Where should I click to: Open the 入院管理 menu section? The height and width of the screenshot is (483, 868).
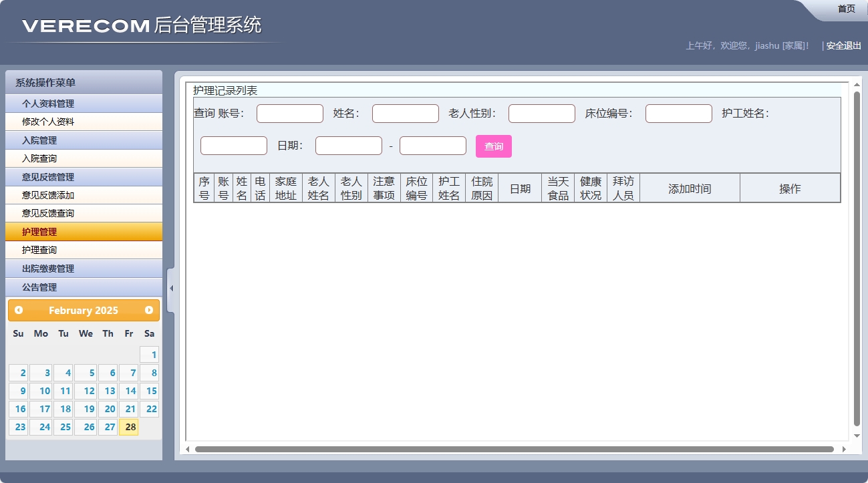84,140
